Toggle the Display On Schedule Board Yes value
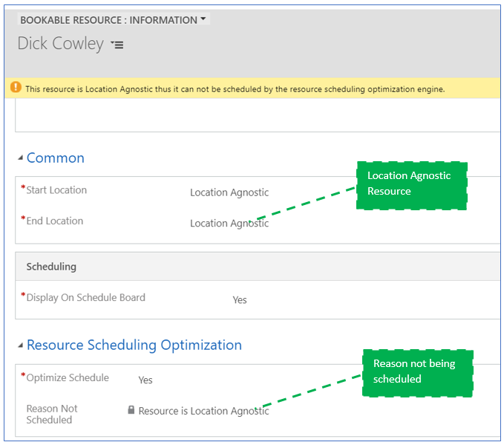This screenshot has width=504, height=445. coord(239,300)
